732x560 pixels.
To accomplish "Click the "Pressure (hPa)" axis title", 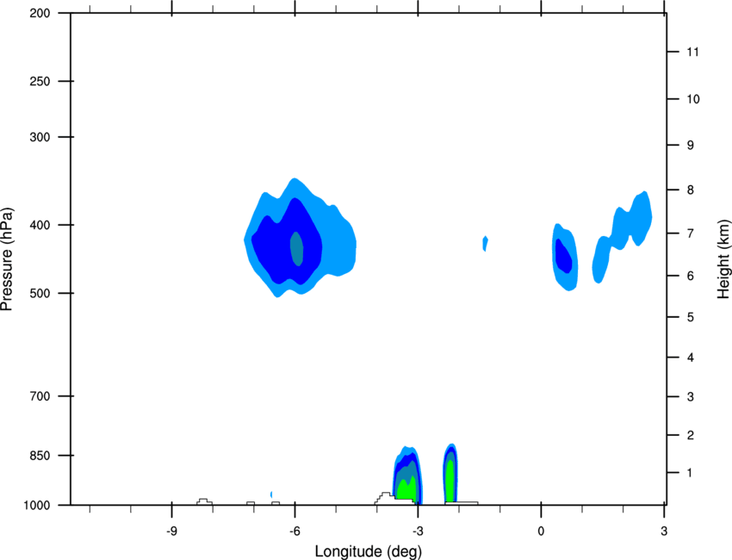I will pos(7,259).
